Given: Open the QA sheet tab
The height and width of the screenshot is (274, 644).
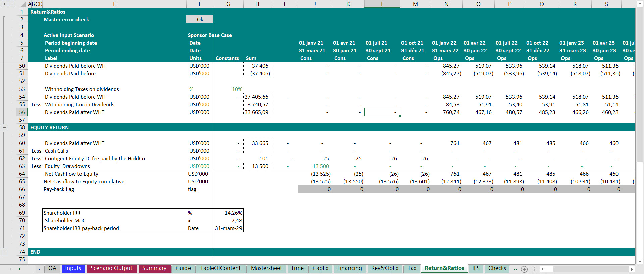Looking at the screenshot, I should coord(52,268).
